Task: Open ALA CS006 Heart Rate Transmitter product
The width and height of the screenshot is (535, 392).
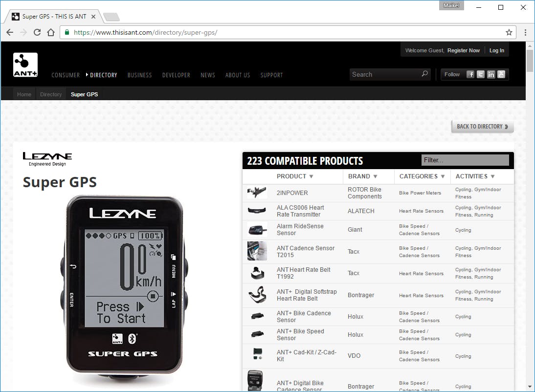Action: [x=300, y=211]
